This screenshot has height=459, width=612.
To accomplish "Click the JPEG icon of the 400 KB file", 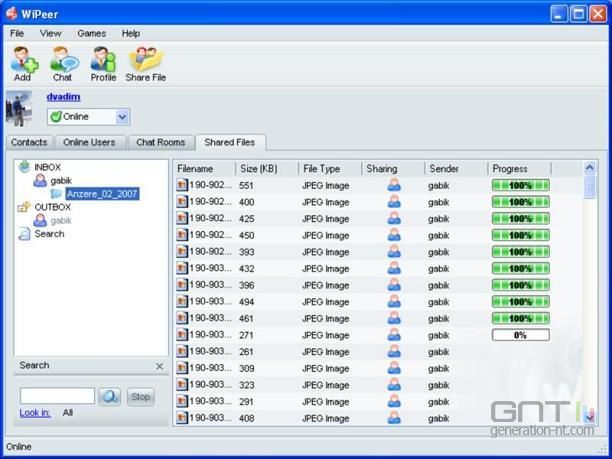I will pyautogui.click(x=182, y=202).
